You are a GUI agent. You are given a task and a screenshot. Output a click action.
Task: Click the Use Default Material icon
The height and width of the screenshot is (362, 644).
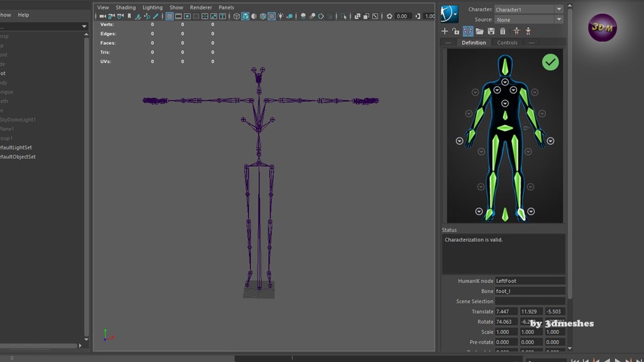254,16
